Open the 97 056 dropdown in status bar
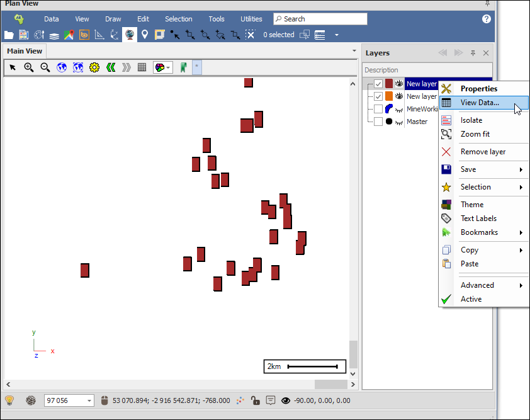Viewport: 530px width, 420px height. click(x=89, y=400)
